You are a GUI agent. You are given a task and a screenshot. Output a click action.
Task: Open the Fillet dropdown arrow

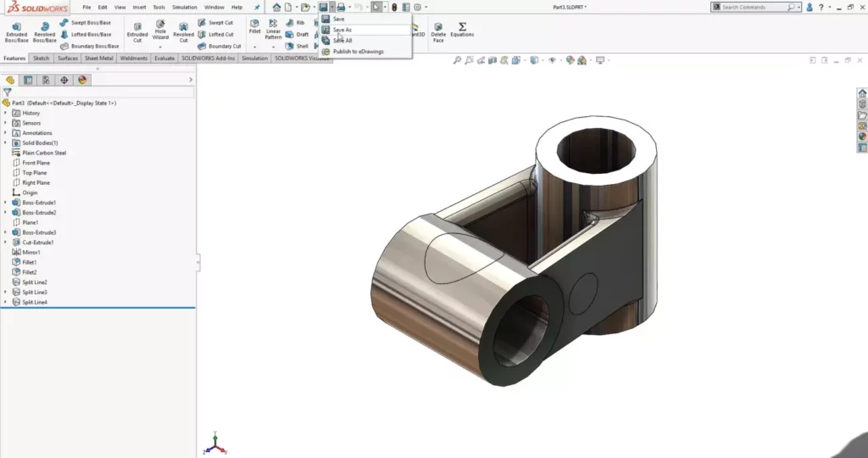[254, 47]
